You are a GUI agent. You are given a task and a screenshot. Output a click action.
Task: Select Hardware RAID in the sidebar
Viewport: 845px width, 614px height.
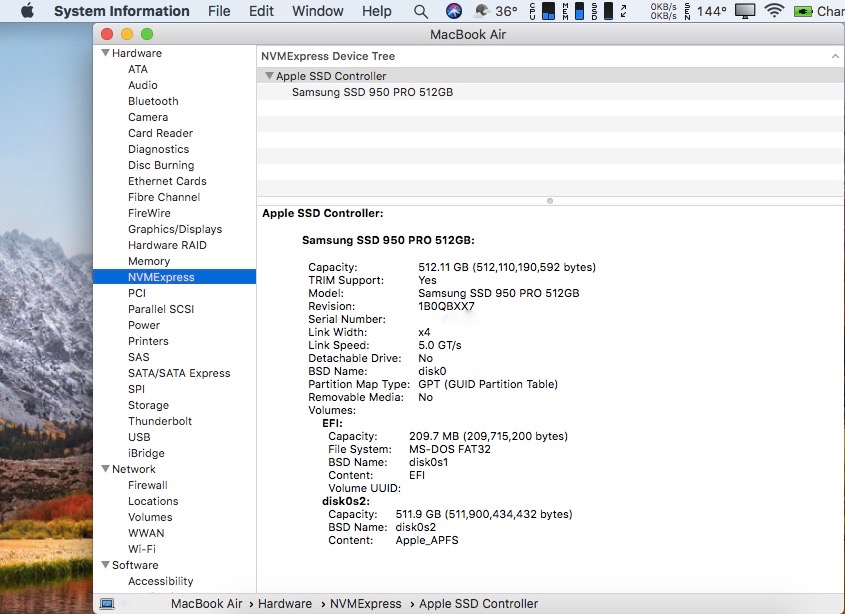click(167, 245)
